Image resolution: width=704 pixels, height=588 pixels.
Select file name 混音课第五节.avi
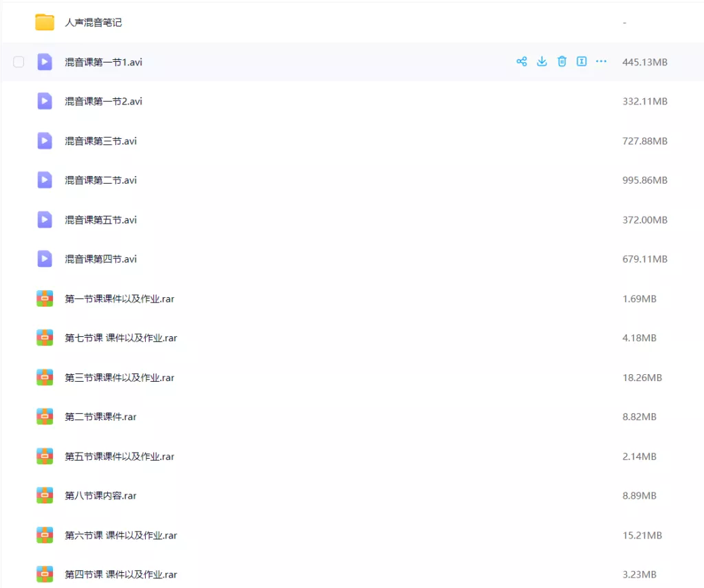(100, 219)
